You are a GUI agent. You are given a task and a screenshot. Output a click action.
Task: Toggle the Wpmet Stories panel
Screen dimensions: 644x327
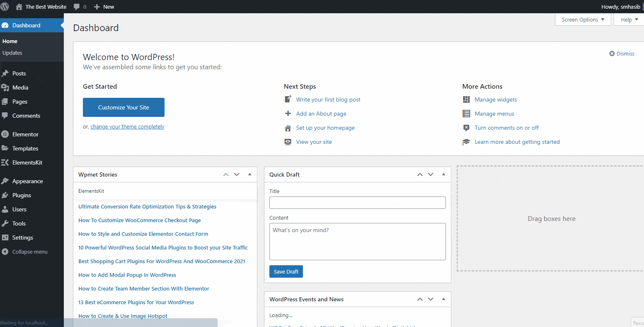249,174
